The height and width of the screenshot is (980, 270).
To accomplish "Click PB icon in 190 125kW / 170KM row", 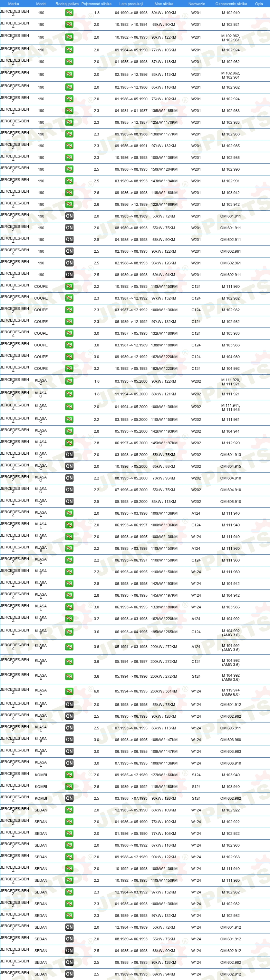I will [x=69, y=122].
